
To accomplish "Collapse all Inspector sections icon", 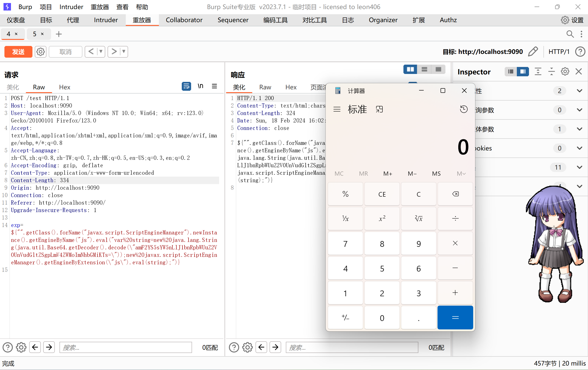I will [551, 72].
